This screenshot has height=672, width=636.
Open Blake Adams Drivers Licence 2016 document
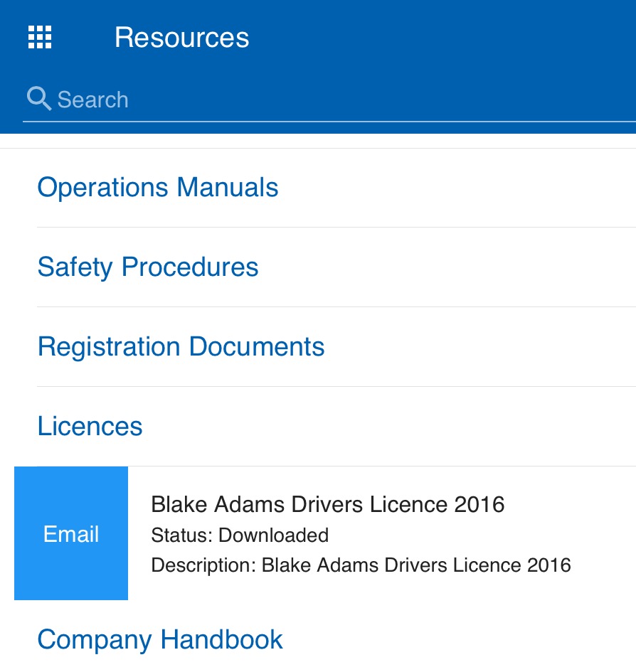328,504
